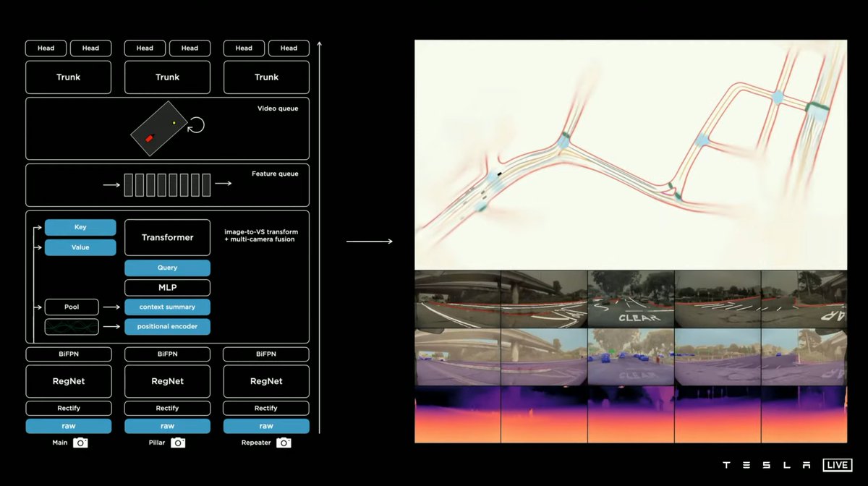This screenshot has width=868, height=486.
Task: Click the 'Repeater' camera label
Action: [x=256, y=443]
